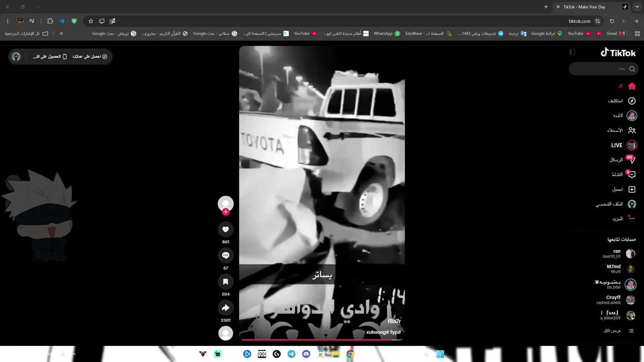Open the Upload (تحميل) page
The image size is (644, 362).
[x=624, y=190]
